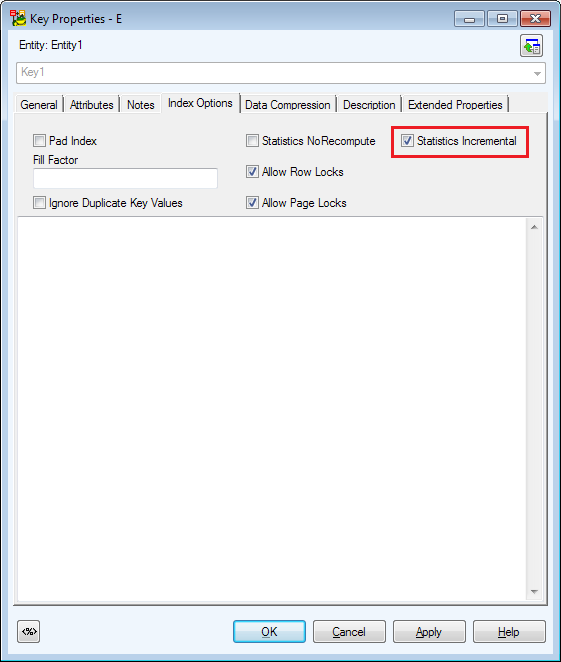This screenshot has width=561, height=662.
Task: Open the Key1 dropdown list
Action: coord(537,73)
